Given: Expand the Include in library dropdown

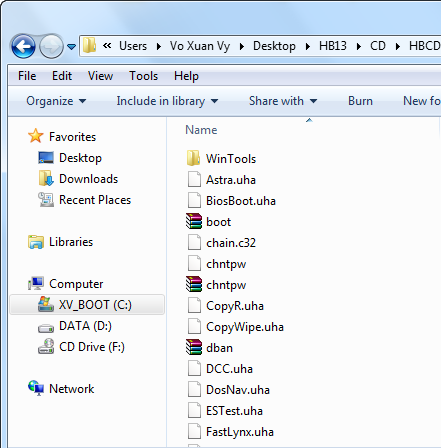Looking at the screenshot, I should 167,101.
